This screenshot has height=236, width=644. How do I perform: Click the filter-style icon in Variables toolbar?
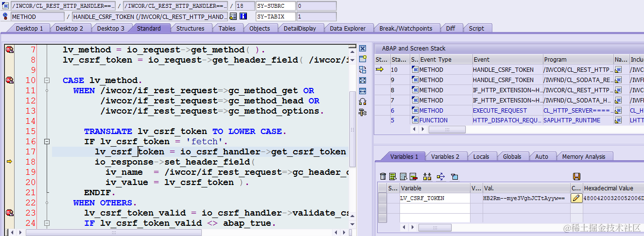point(454,176)
